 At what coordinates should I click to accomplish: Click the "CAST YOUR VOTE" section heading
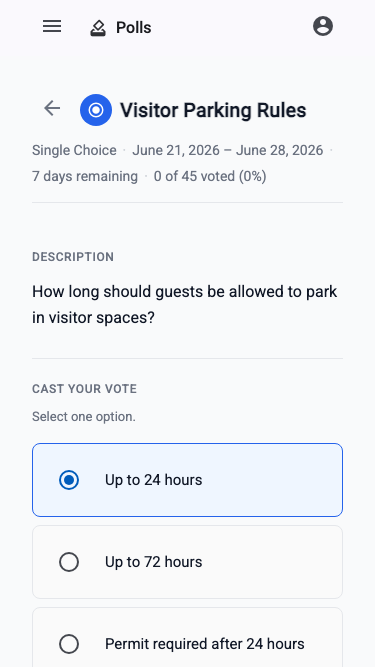tap(85, 389)
